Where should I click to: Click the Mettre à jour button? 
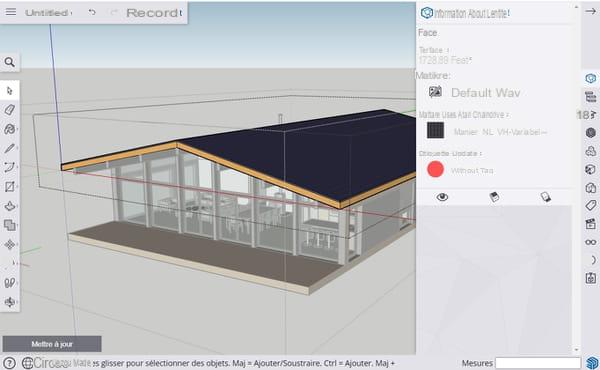(x=52, y=344)
